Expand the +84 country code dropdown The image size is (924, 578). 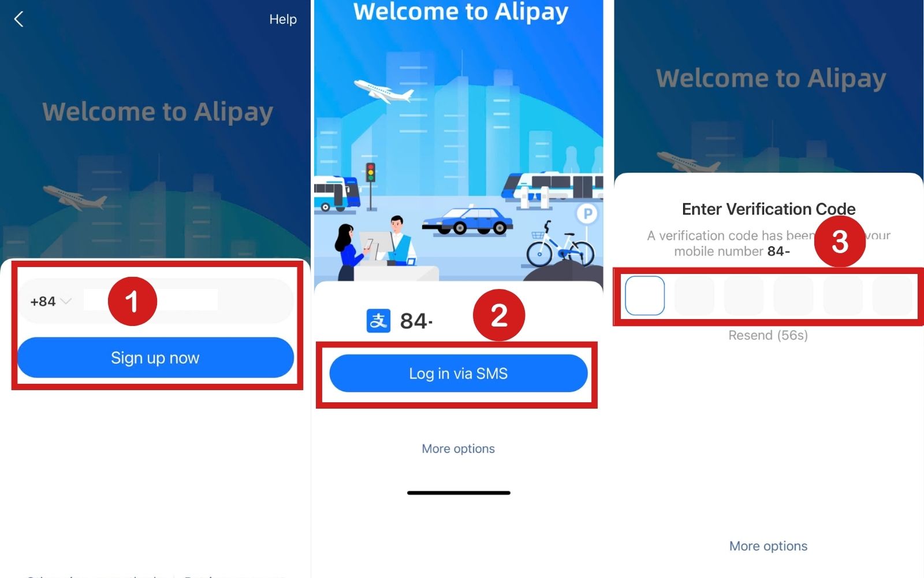tap(51, 301)
